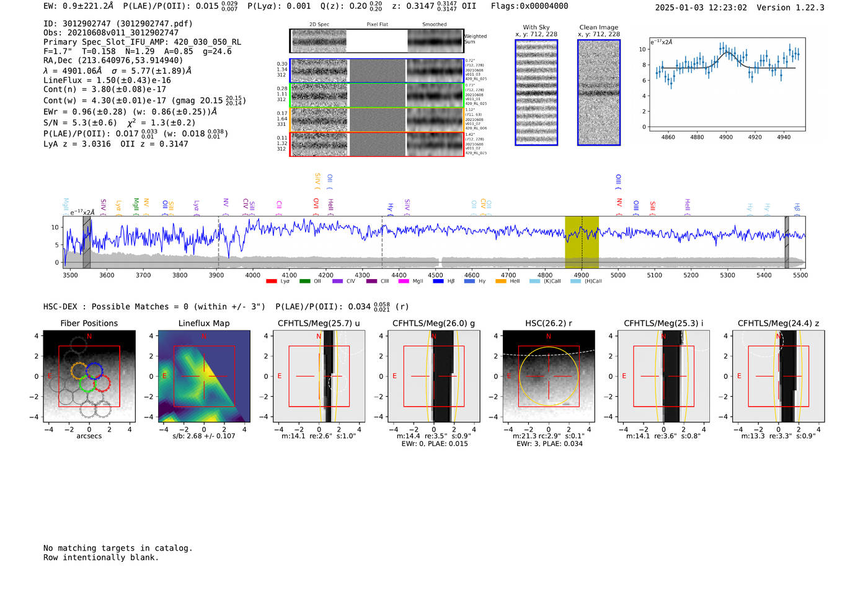
Task: Click the Gaussian emission-line fit plot
Action: point(727,84)
